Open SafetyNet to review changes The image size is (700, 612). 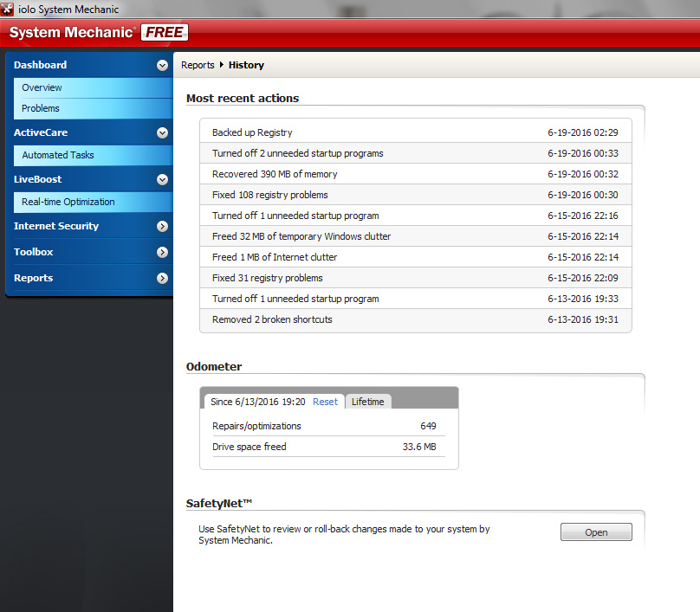coord(596,531)
